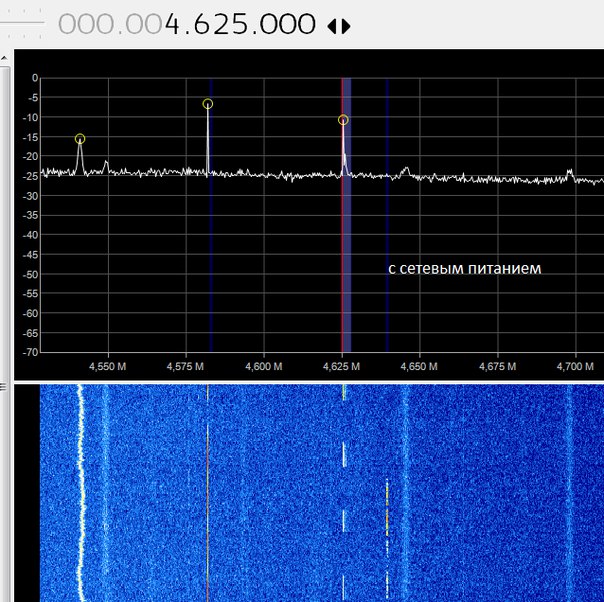Click the bright wavy signal trace in the waterfall
Viewport: 604px width, 602px height.
point(81,493)
